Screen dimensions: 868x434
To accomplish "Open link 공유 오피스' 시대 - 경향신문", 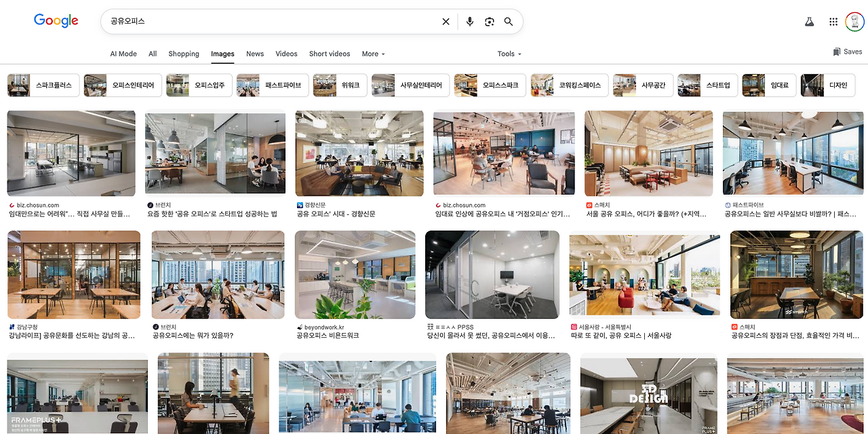I will click(x=336, y=214).
